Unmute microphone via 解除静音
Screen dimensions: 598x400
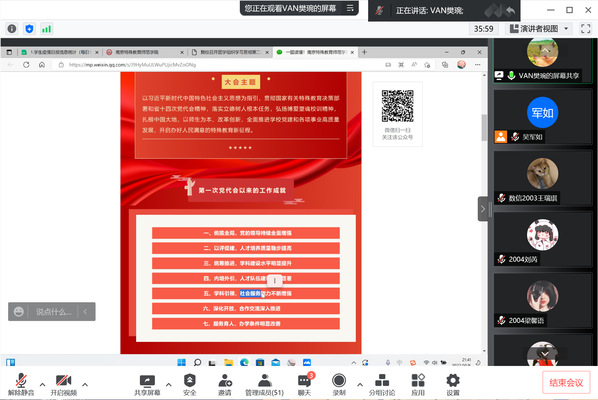click(21, 384)
